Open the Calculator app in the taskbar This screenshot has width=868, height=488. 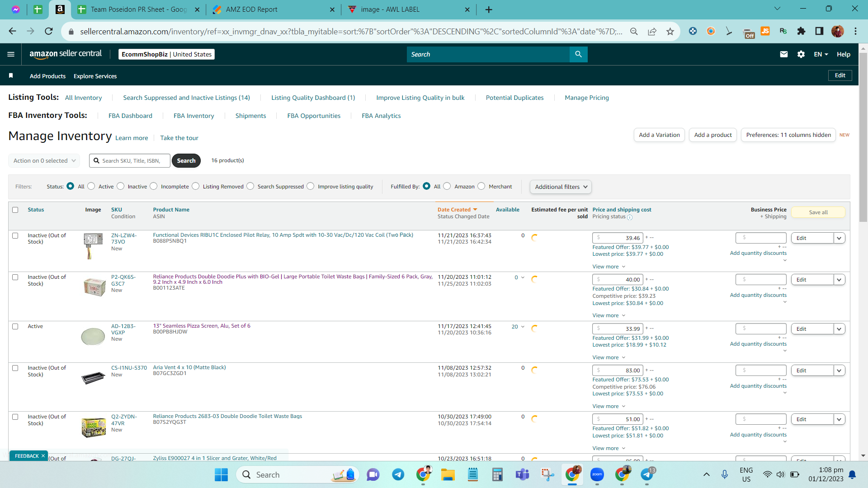[497, 474]
